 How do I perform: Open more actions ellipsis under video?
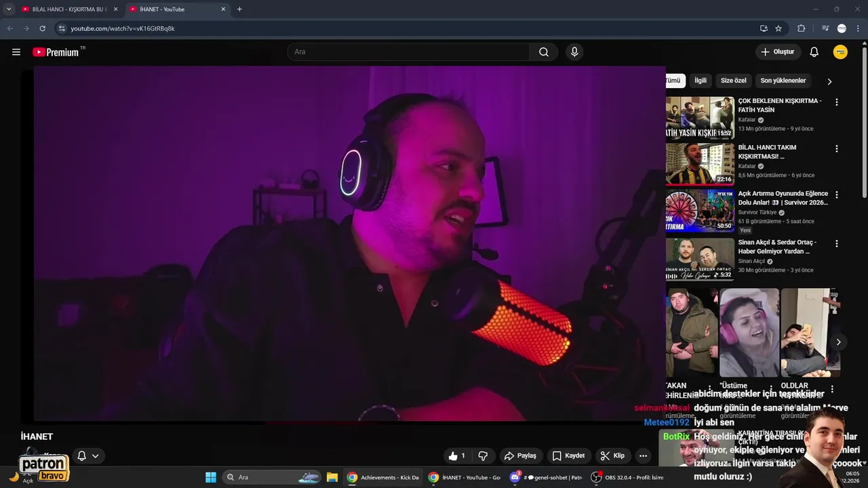tap(644, 456)
